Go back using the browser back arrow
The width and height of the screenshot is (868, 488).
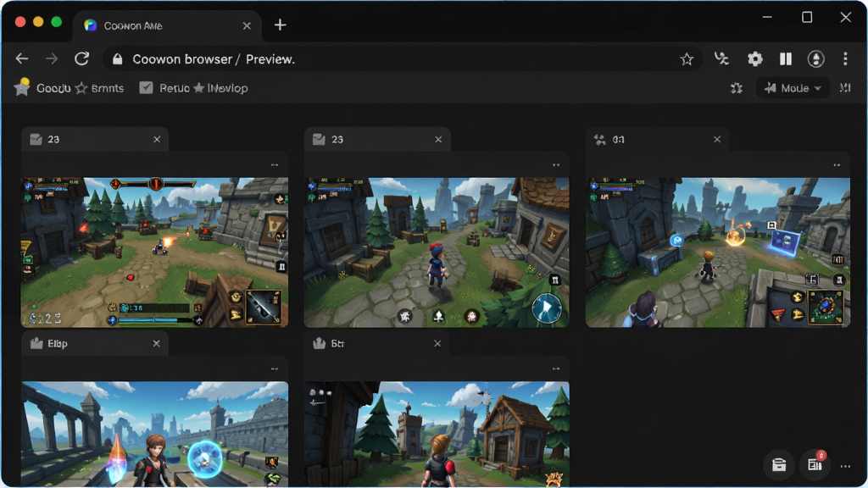coord(22,58)
